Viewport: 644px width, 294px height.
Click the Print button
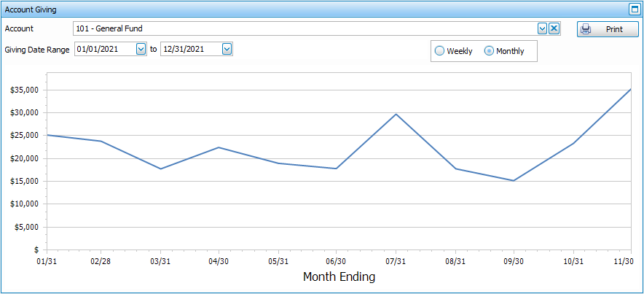608,29
